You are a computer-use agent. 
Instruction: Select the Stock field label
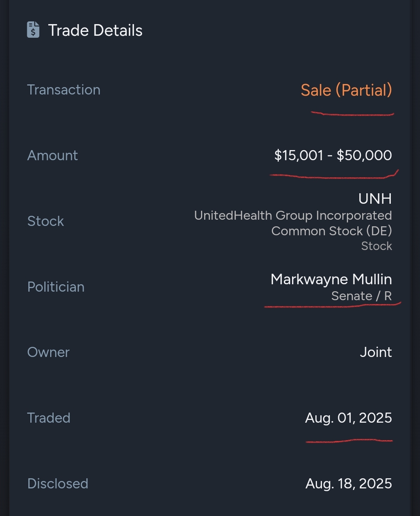click(45, 221)
